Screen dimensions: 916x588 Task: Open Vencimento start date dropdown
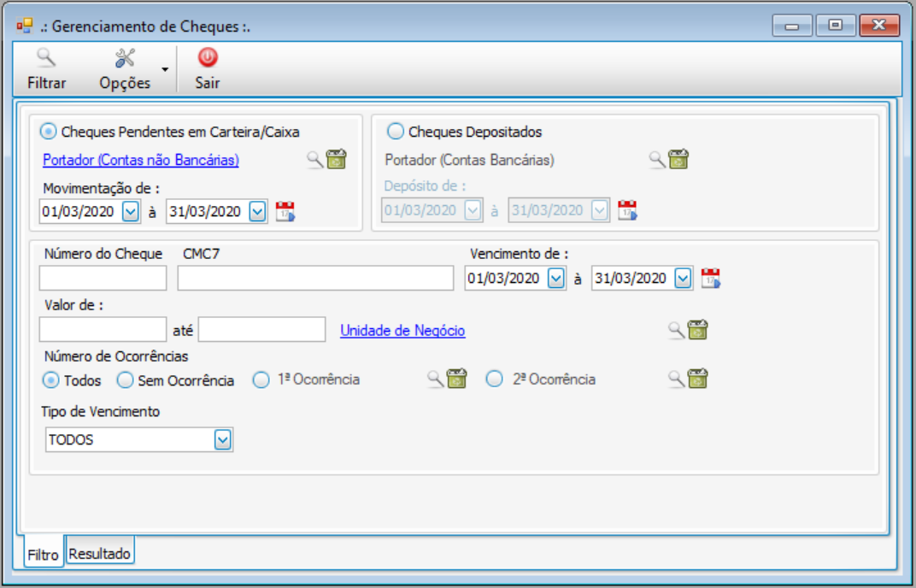[556, 279]
